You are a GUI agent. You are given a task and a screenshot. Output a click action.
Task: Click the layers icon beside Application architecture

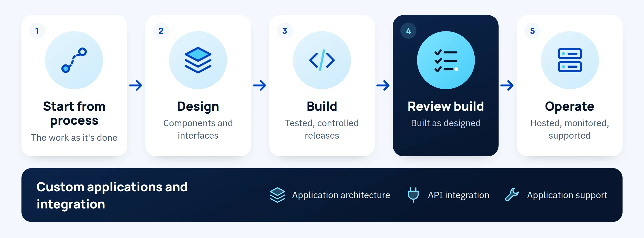click(x=277, y=195)
